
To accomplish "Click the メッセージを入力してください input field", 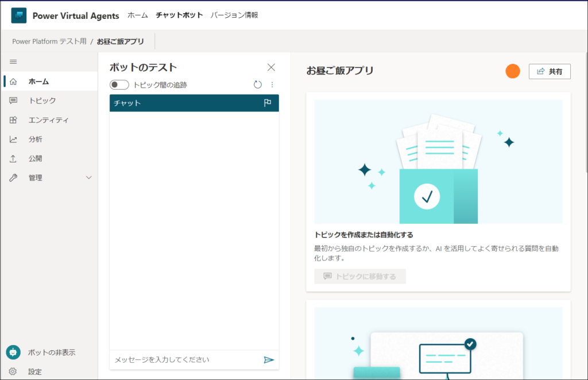I will tap(187, 360).
